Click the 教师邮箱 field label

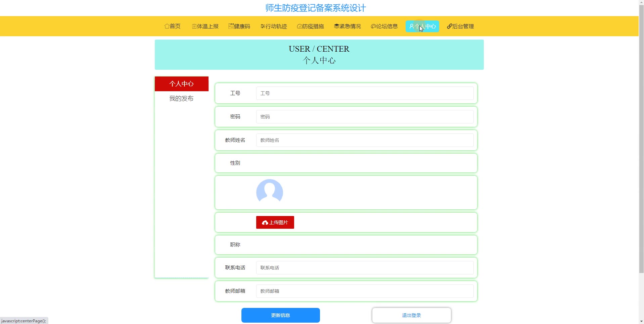click(235, 291)
